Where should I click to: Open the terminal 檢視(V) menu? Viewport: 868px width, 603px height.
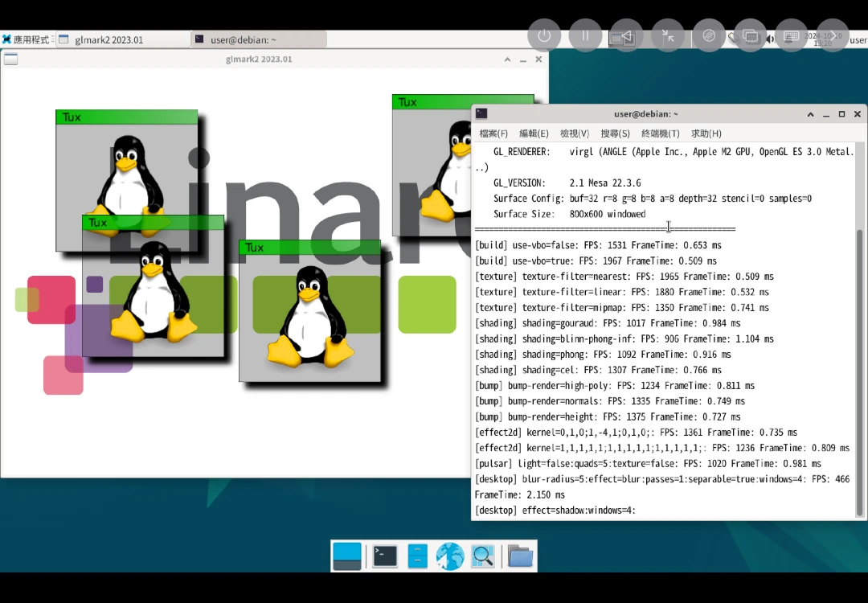(575, 133)
